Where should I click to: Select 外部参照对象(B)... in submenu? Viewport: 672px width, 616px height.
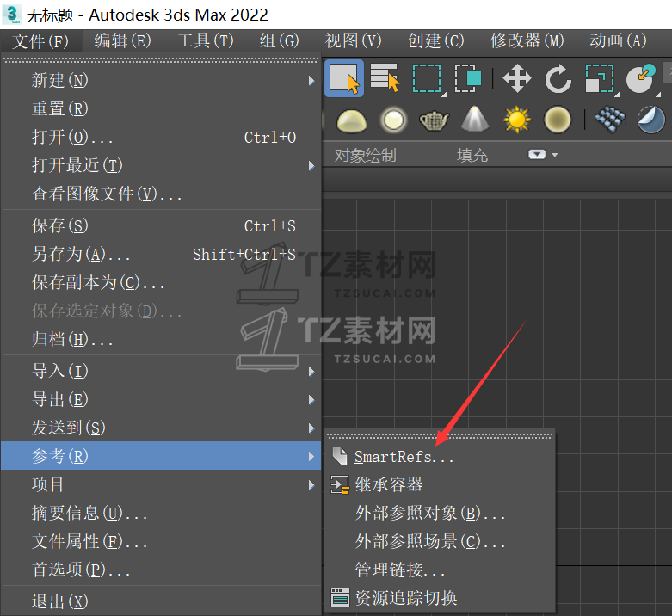(440, 514)
